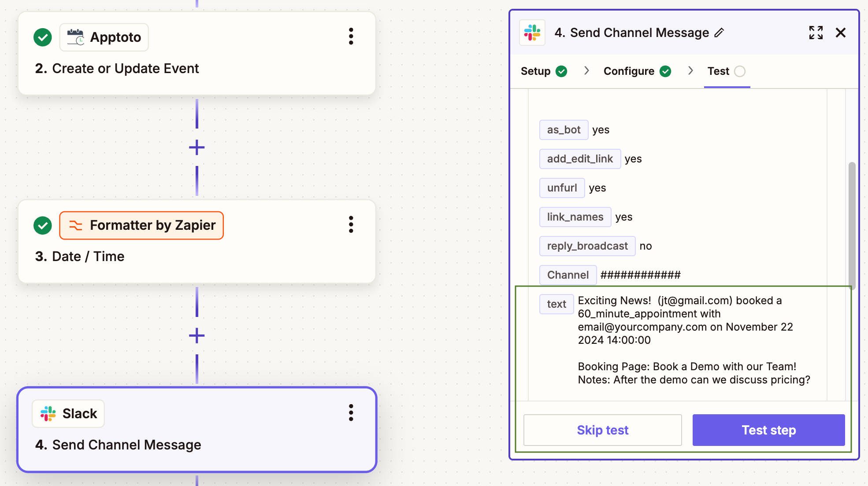Screen dimensions: 868x486
Task: Open the Formatter step three-dot menu
Action: [x=351, y=225]
